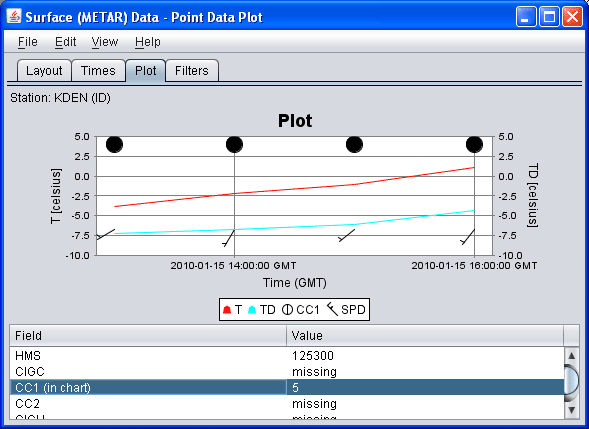
Task: Click the cyan dewpoint line in chart
Action: click(x=294, y=227)
